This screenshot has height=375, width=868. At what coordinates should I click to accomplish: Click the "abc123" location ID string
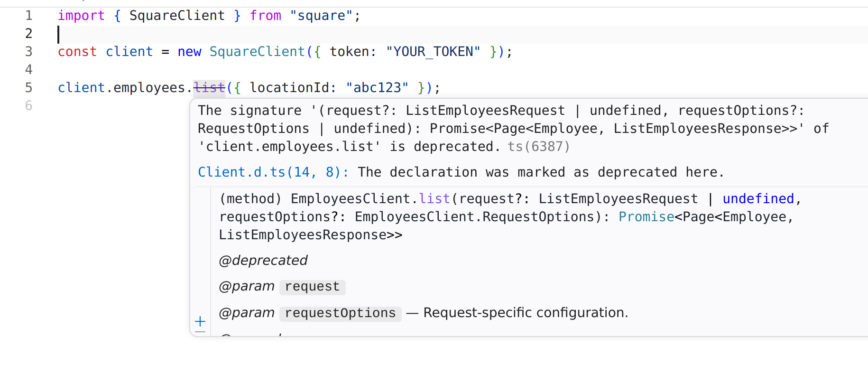tap(377, 88)
